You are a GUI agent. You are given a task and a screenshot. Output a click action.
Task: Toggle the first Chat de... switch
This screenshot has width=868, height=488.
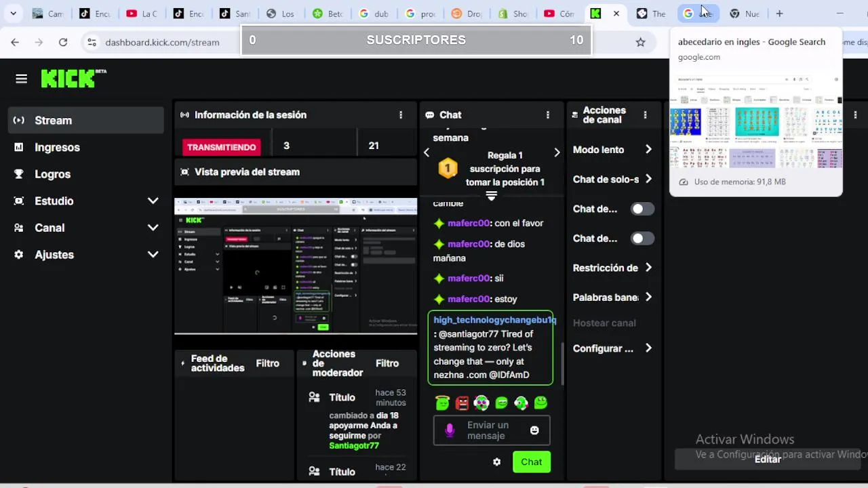tap(642, 209)
